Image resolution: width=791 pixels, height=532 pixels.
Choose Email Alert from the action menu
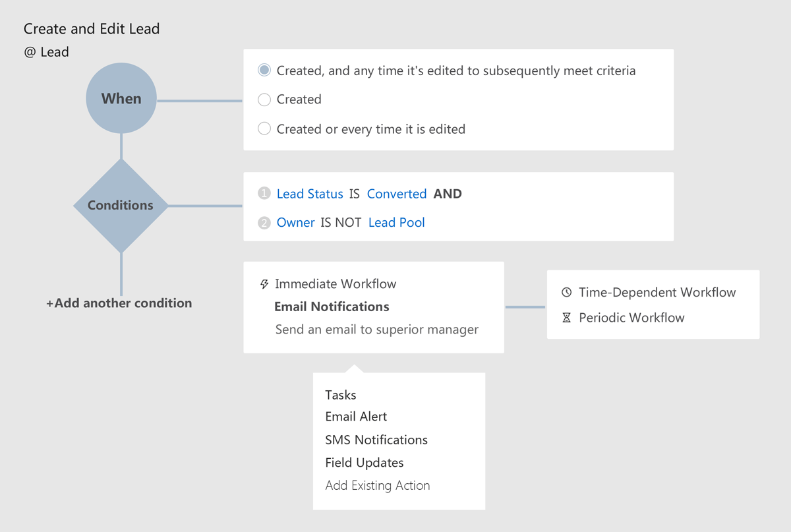coord(356,417)
